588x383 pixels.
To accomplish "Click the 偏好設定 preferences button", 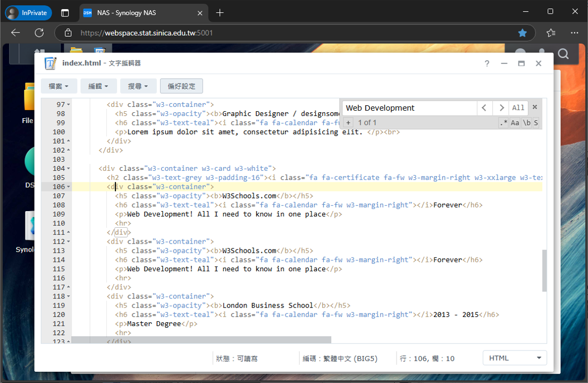I will tap(181, 86).
